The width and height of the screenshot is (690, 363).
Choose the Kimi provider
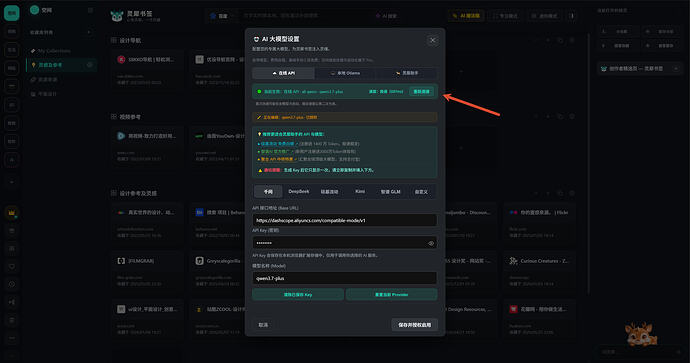click(360, 191)
